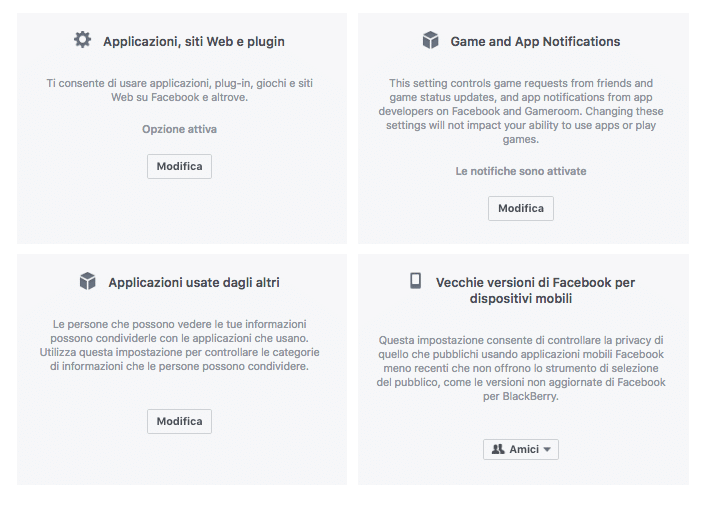This screenshot has width=711, height=508.
Task: Click the description about plug-in, giochi e siti Web
Action: pyautogui.click(x=179, y=91)
